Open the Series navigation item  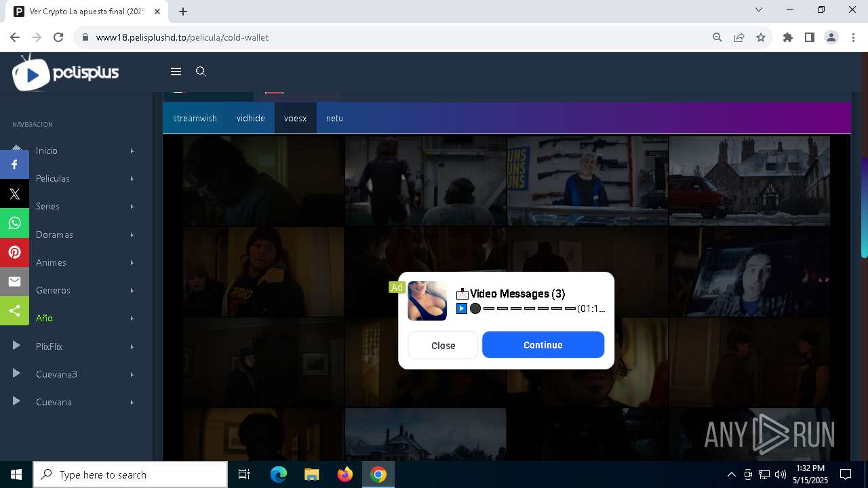coord(47,206)
